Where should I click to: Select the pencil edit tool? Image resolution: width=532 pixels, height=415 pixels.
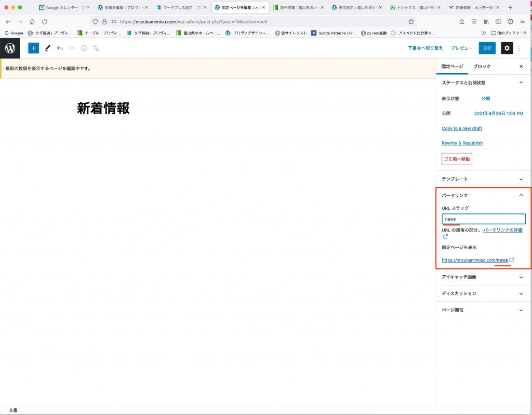(x=47, y=48)
